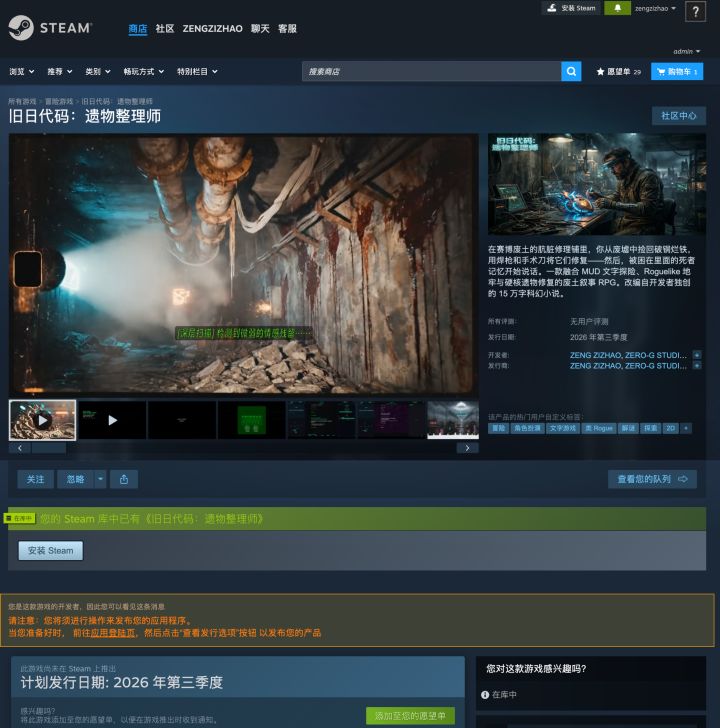720x728 pixels.
Task: Click the 在库中 badge on the green banner
Action: coord(19,518)
